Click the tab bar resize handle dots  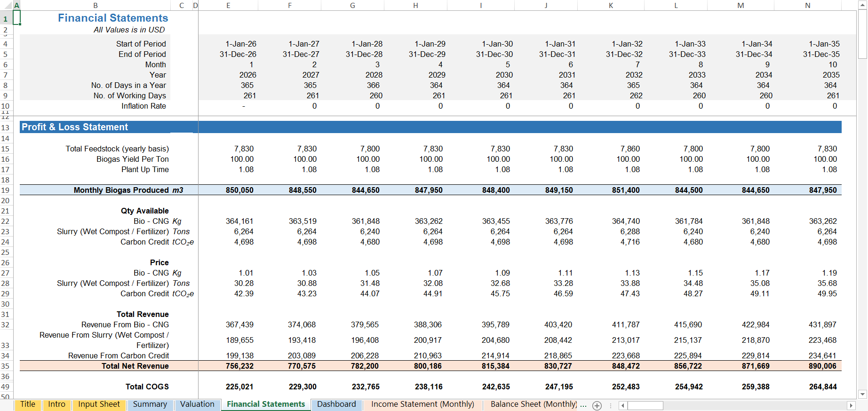point(611,405)
